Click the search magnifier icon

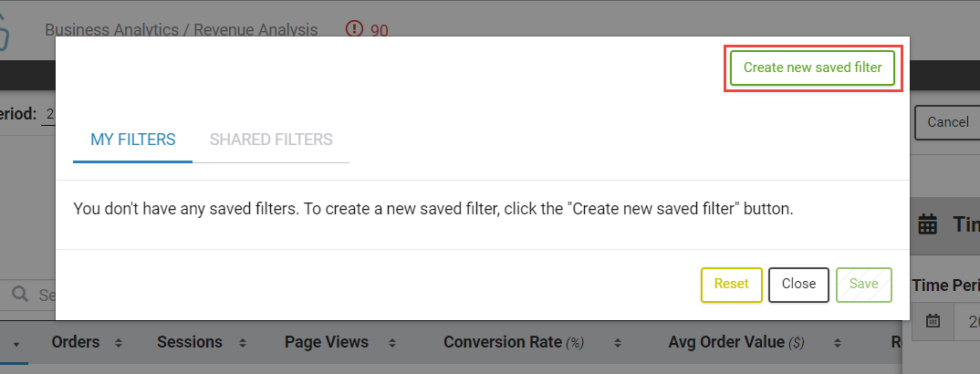tap(20, 294)
